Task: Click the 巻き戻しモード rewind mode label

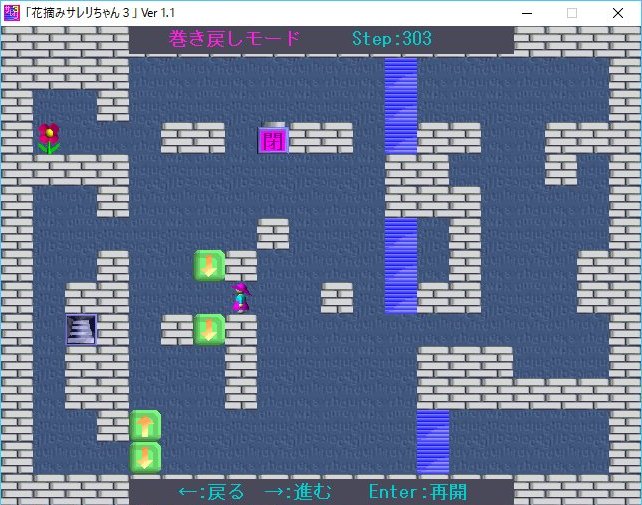Action: coord(235,39)
